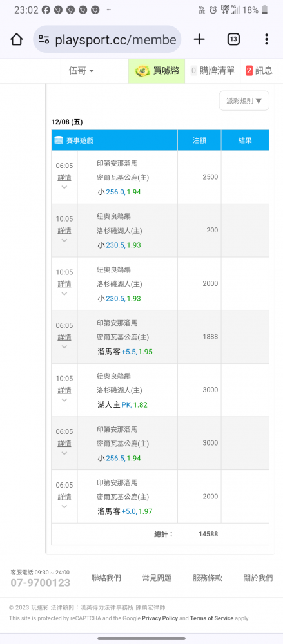Expand the 派彩規則 dropdown
283x644 pixels.
coord(244,100)
